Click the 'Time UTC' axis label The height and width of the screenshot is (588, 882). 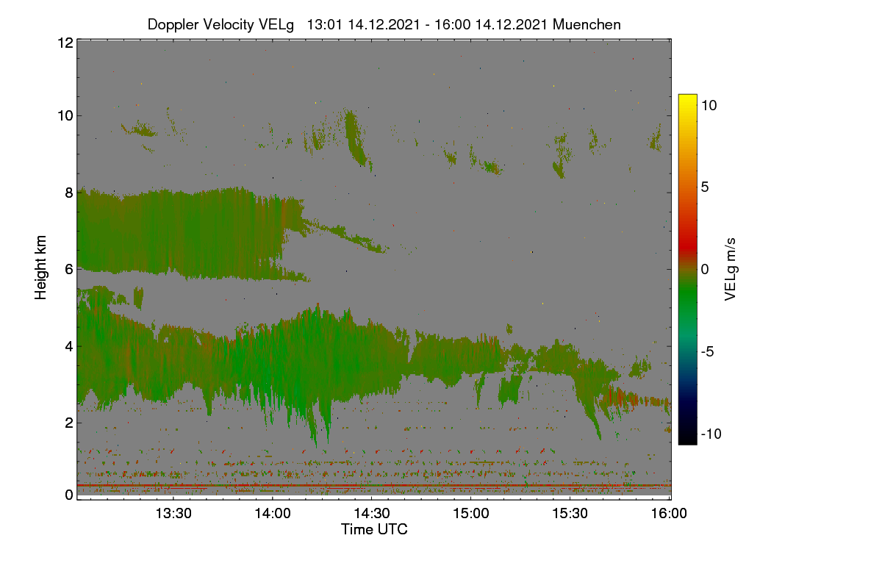pyautogui.click(x=374, y=529)
